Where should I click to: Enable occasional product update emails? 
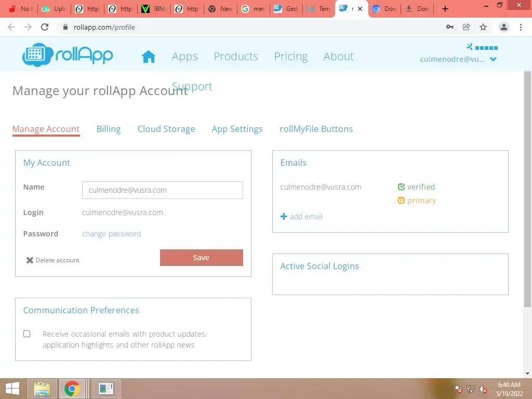(x=27, y=334)
